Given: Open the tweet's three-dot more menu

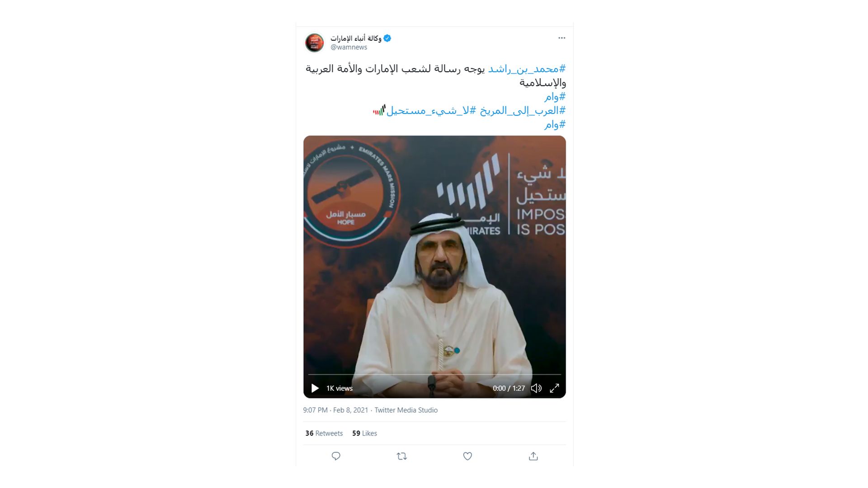Looking at the screenshot, I should pyautogui.click(x=561, y=38).
